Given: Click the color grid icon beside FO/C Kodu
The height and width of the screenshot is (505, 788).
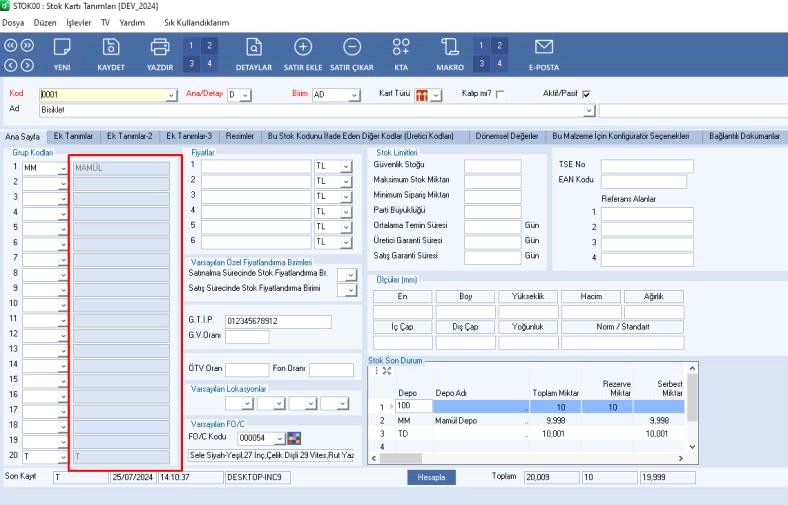Looking at the screenshot, I should [x=294, y=438].
